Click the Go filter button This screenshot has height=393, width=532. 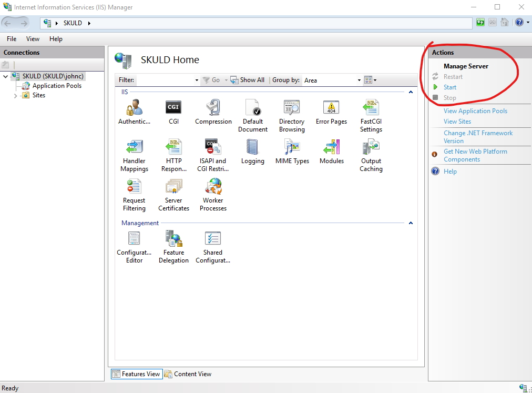pyautogui.click(x=211, y=80)
